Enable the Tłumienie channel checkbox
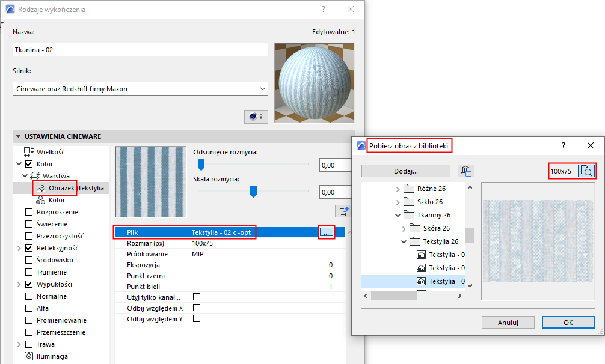This screenshot has height=364, width=605. (x=28, y=272)
